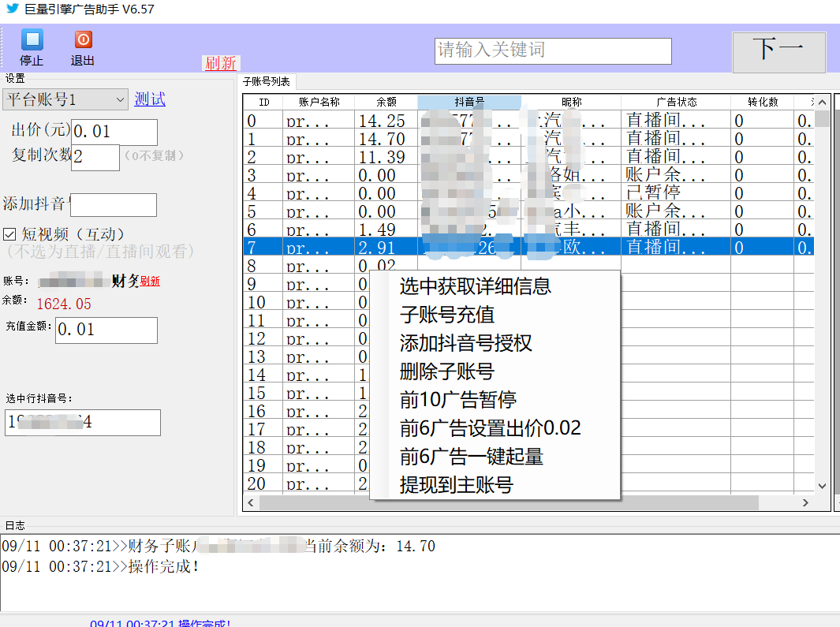Image resolution: width=840 pixels, height=627 pixels.
Task: Select 提现到主账号 menu option
Action: [456, 485]
